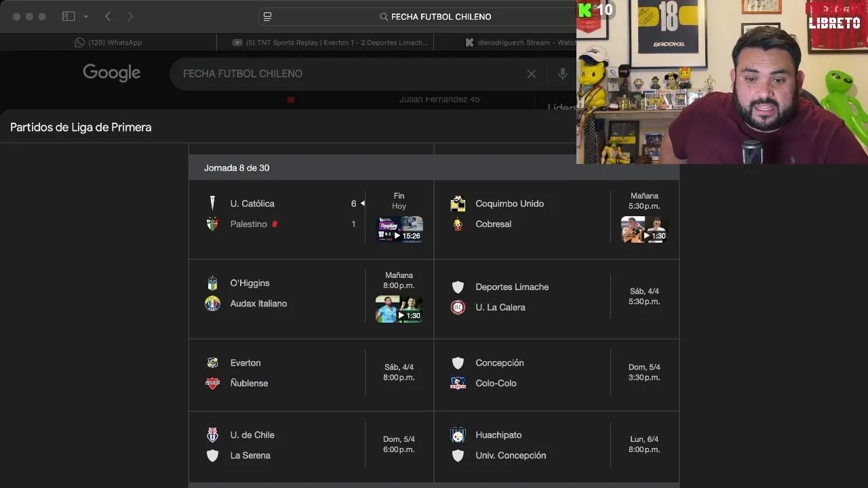Click Cobresal crest icon
868x488 pixels.
(458, 224)
